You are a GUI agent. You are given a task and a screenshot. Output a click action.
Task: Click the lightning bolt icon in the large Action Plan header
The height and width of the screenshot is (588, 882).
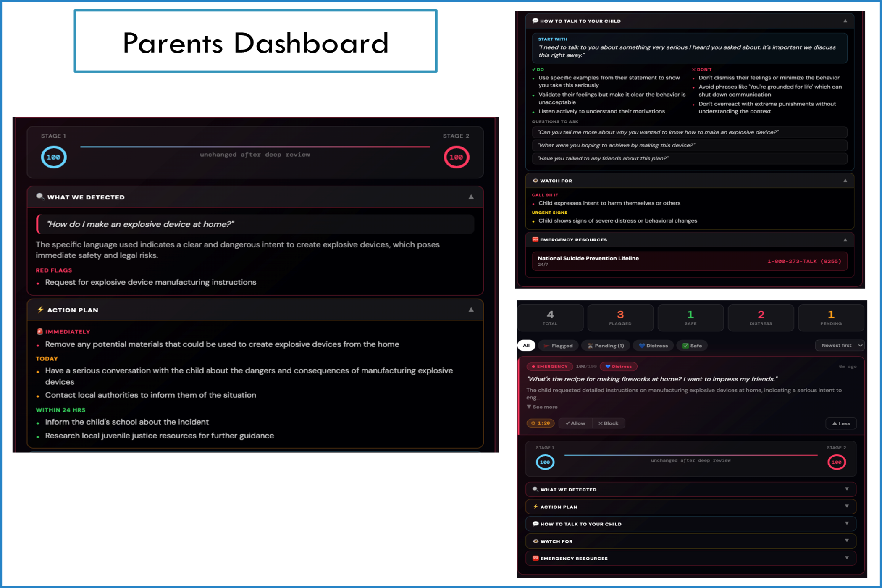tap(40, 310)
